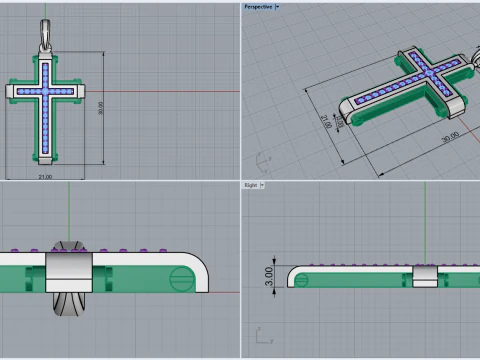Select the bail loop atop cross in top view
Viewport: 480px width, 360px height.
45,35
